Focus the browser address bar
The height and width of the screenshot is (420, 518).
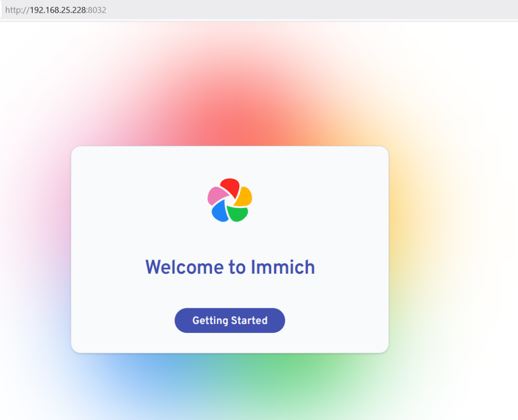(304, 10)
